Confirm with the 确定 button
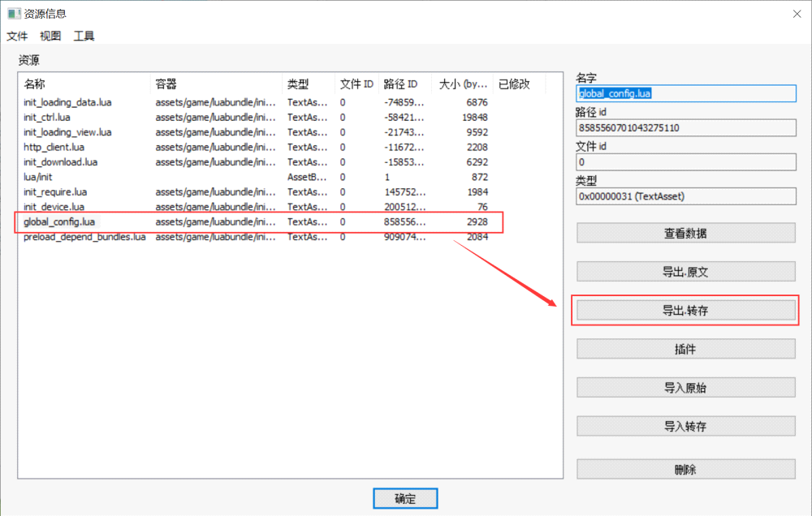 [405, 498]
